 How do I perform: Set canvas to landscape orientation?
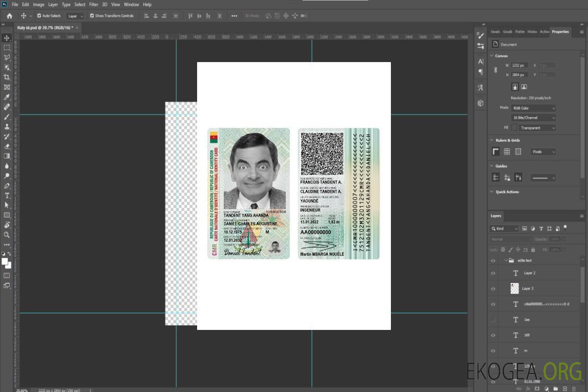click(524, 87)
